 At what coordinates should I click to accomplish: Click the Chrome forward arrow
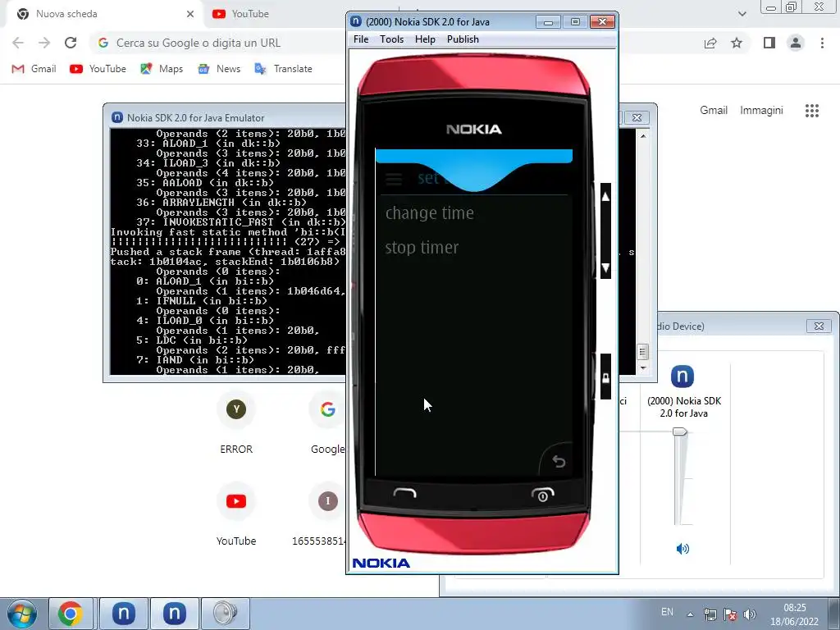(44, 43)
